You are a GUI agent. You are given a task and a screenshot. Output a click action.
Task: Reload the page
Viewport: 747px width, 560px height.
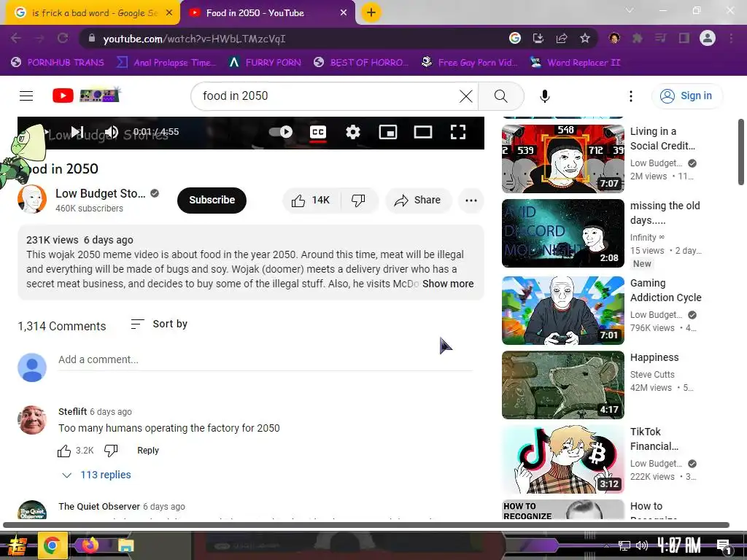63,38
